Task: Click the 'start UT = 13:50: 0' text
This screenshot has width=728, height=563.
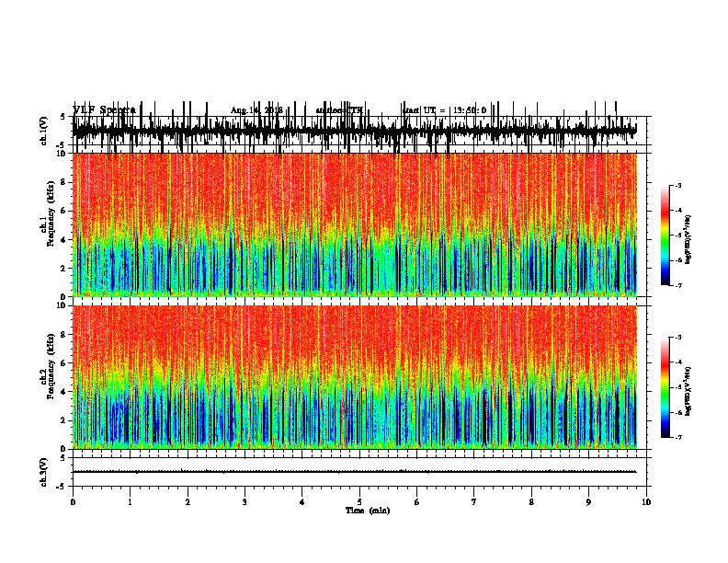Action: (444, 110)
